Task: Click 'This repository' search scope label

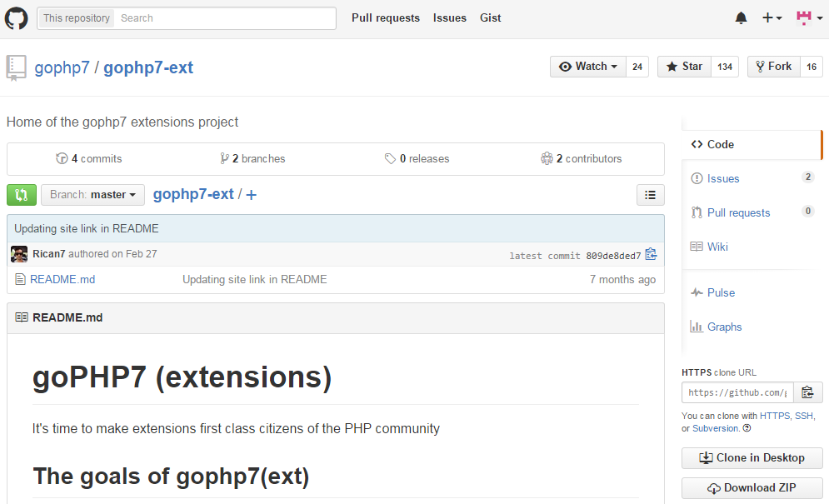Action: coord(77,18)
